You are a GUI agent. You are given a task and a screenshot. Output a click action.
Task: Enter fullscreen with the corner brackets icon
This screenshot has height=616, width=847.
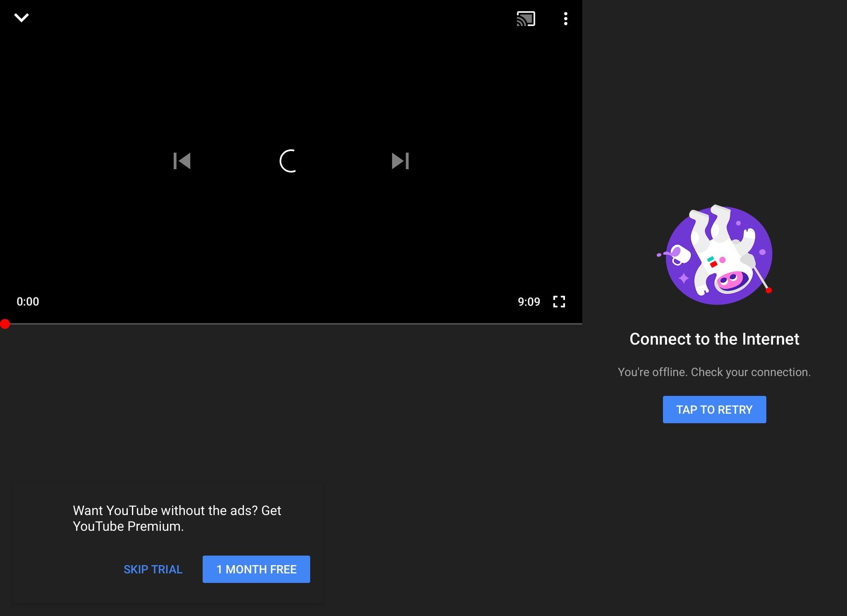(x=559, y=302)
